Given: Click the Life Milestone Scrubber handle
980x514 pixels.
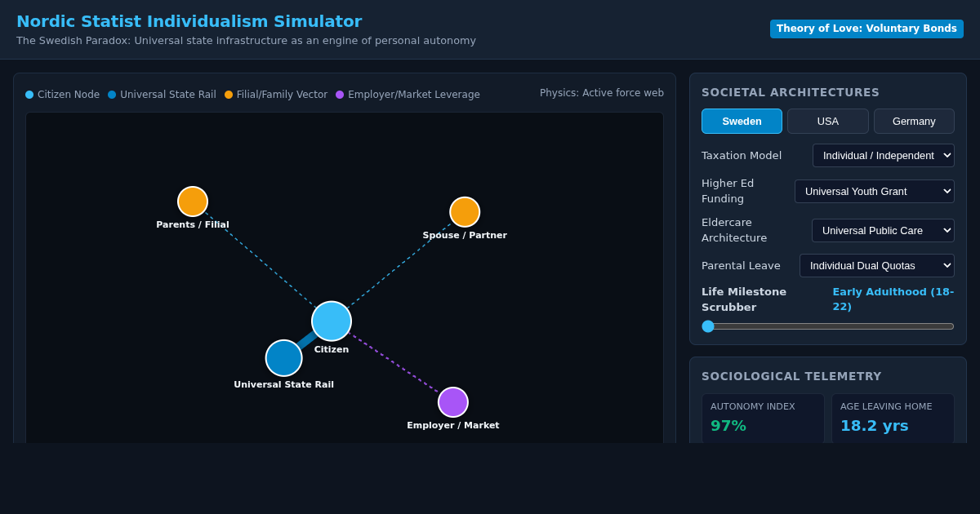Looking at the screenshot, I should (708, 326).
